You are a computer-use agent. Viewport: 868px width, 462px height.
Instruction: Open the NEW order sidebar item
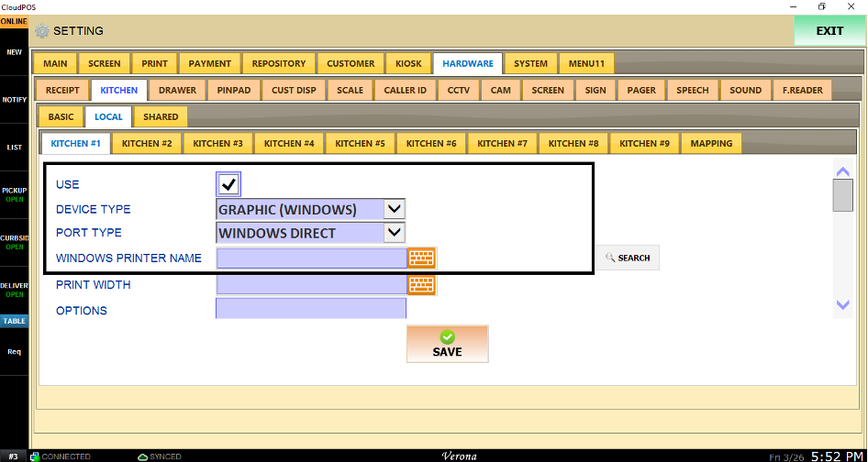click(x=14, y=52)
